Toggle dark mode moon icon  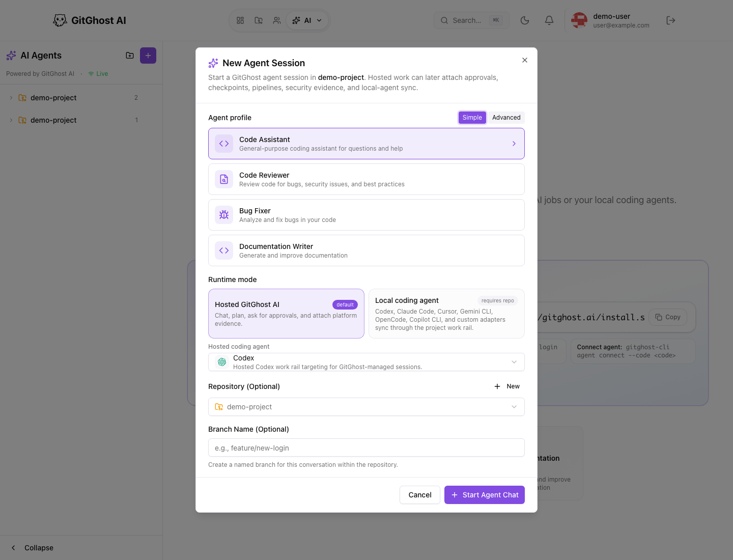(525, 20)
